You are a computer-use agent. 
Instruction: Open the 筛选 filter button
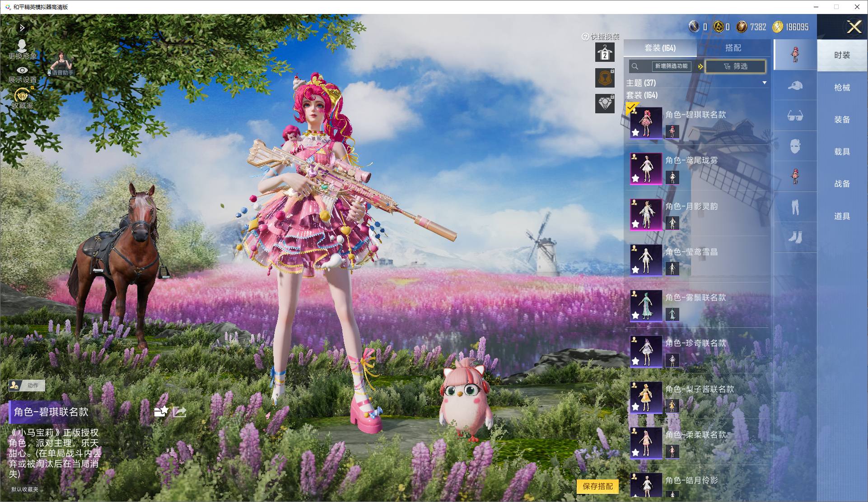point(735,66)
